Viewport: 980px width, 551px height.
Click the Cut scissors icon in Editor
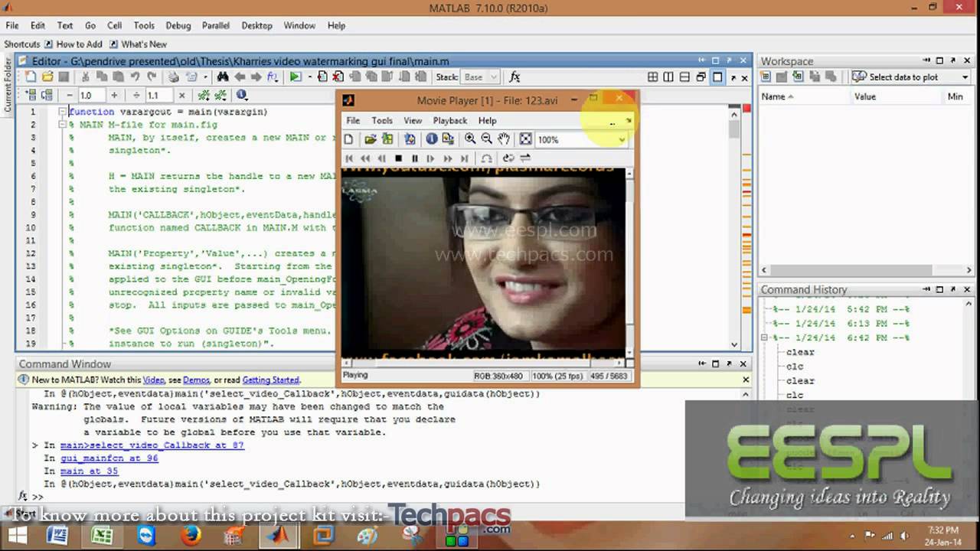[x=85, y=77]
